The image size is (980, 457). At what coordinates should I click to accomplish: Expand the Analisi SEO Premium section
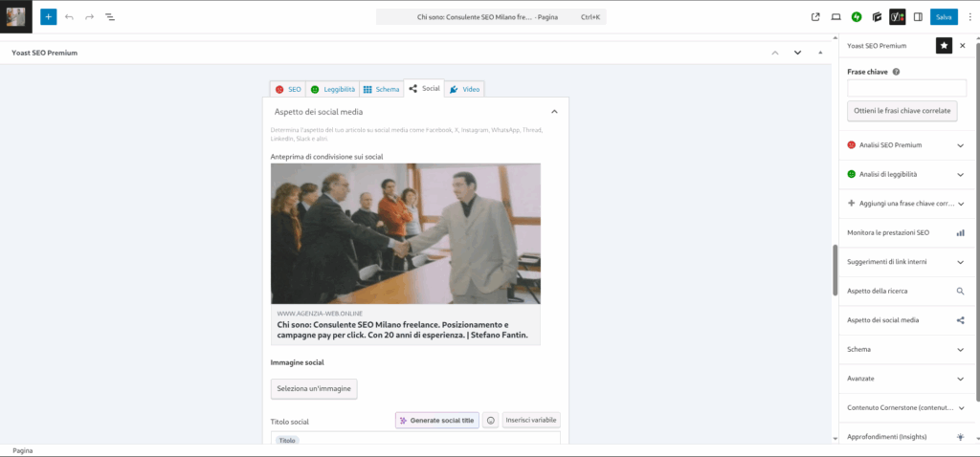(906, 144)
